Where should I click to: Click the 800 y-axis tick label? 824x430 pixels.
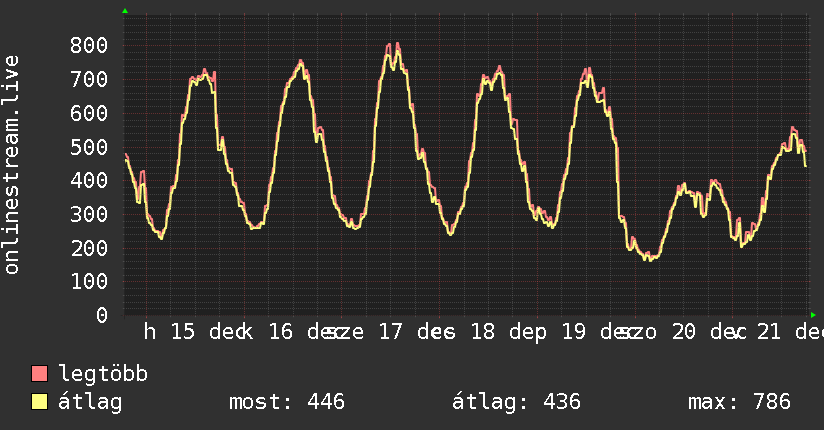tap(89, 45)
